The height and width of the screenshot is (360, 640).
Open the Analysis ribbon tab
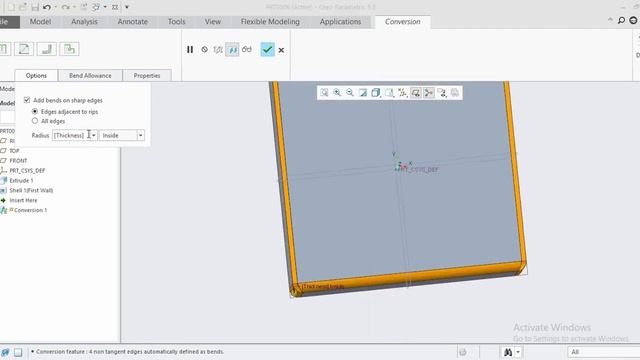click(84, 22)
